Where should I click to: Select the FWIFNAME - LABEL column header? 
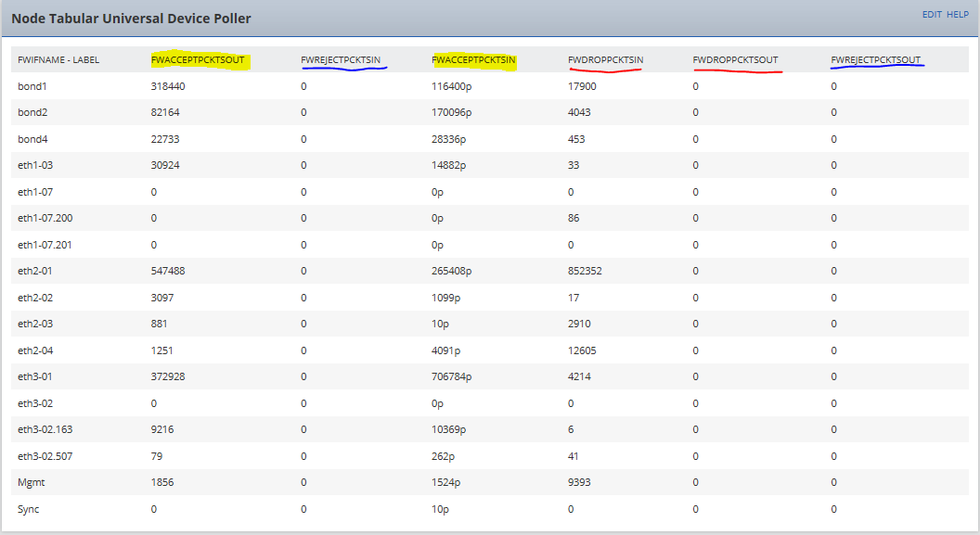[58, 60]
